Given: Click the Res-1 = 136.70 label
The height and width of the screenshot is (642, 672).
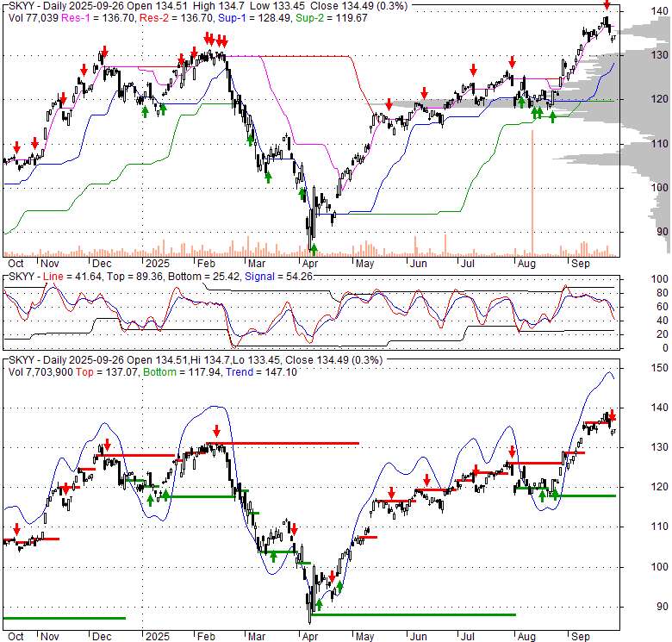Looking at the screenshot, I should pos(99,18).
